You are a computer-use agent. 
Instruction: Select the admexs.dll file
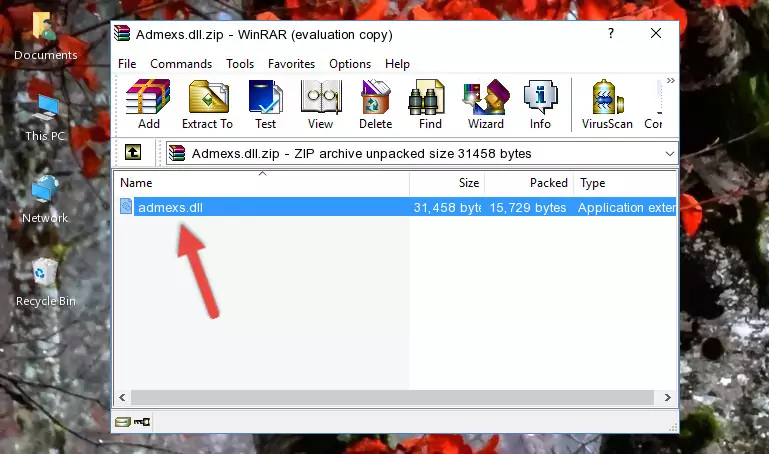(170, 207)
